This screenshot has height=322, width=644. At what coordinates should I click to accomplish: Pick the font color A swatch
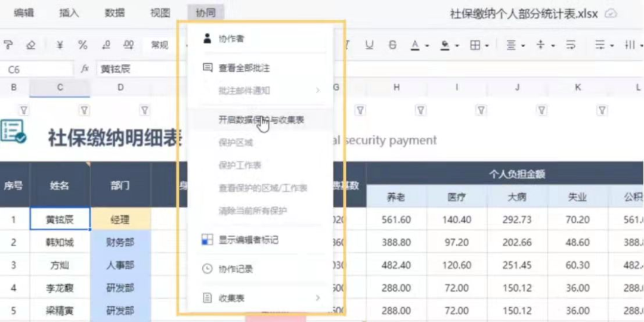coord(415,45)
